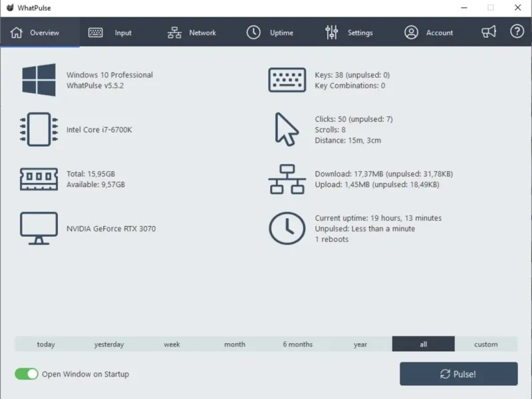Click the large keyboard stats icon
Viewport: 532px width, 399px height.
[x=287, y=80]
